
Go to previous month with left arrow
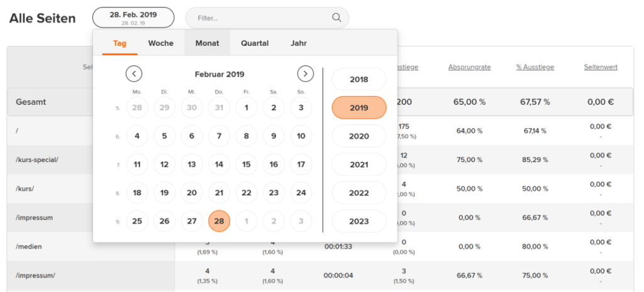pyautogui.click(x=134, y=74)
